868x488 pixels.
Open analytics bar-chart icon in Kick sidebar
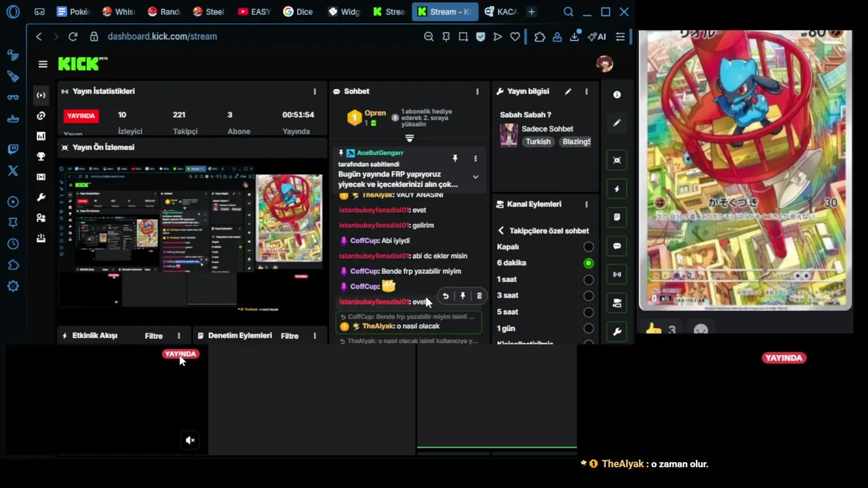point(41,136)
